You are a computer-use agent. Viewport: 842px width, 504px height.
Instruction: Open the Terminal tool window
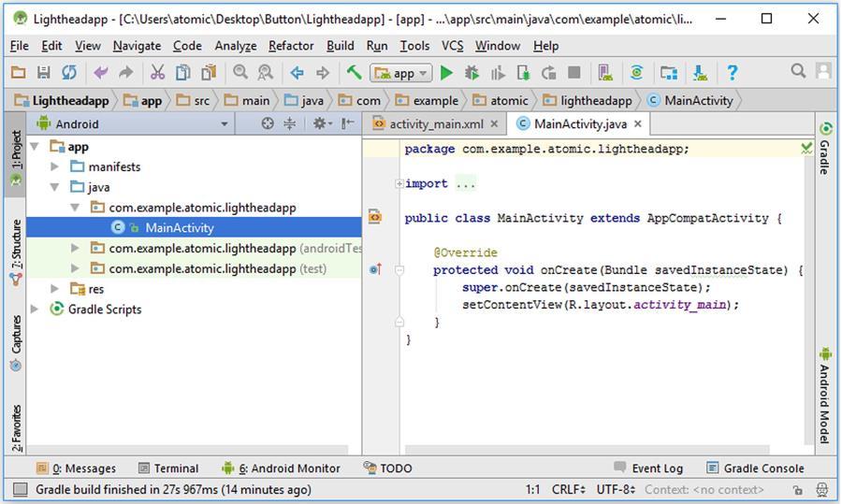168,468
